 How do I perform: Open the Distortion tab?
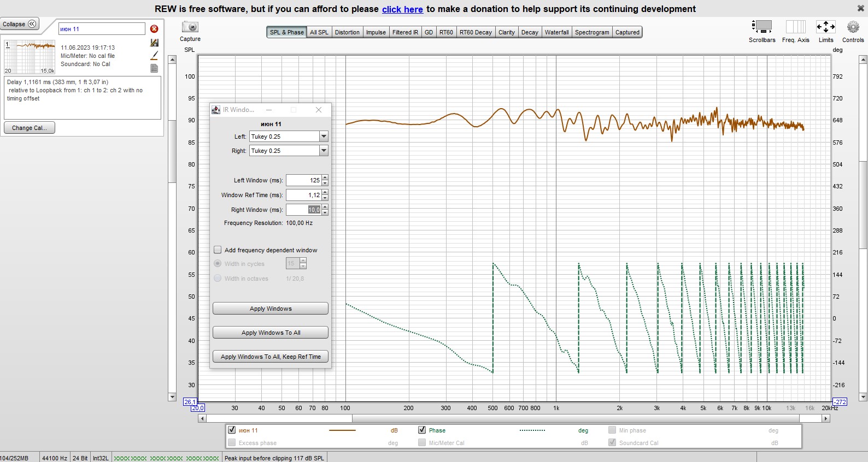[347, 32]
